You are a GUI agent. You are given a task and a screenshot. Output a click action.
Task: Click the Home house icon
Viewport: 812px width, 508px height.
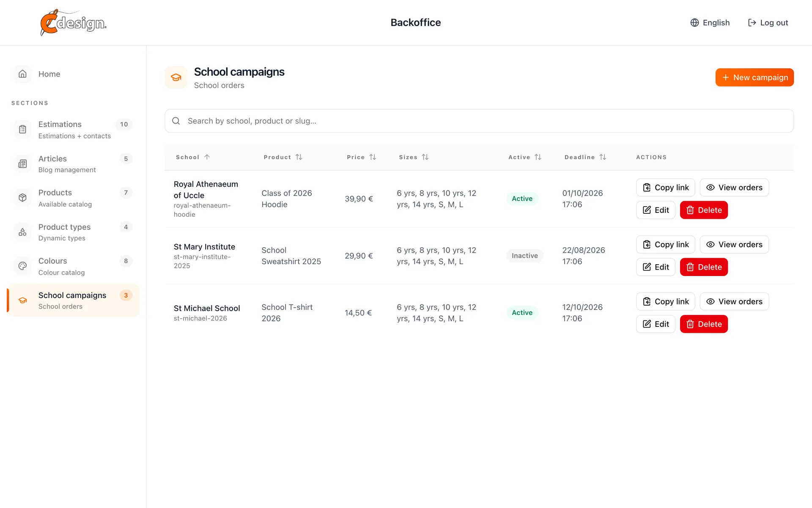point(23,74)
